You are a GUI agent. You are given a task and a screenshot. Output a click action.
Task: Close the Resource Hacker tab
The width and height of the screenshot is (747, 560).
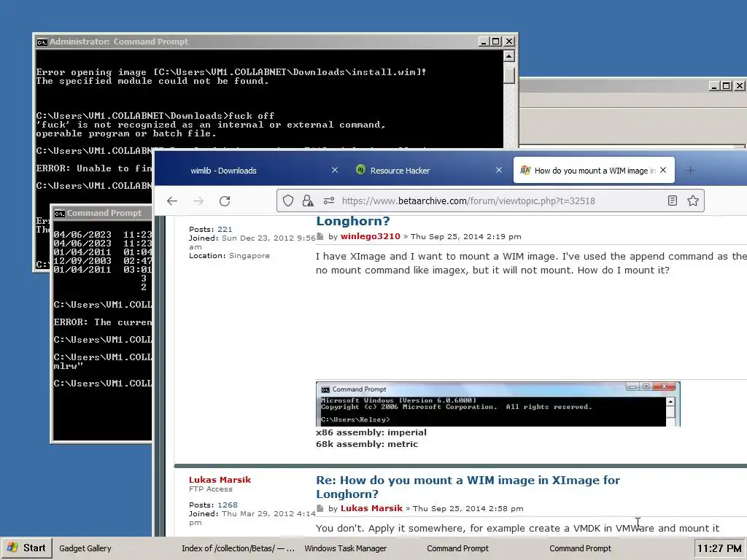(499, 170)
